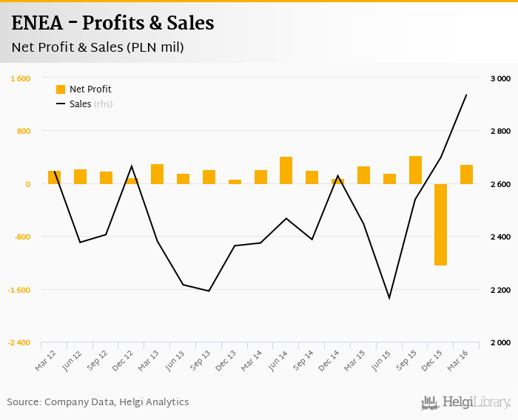Click the large negative Dec 15 bar
518x420 pixels.
tap(440, 224)
